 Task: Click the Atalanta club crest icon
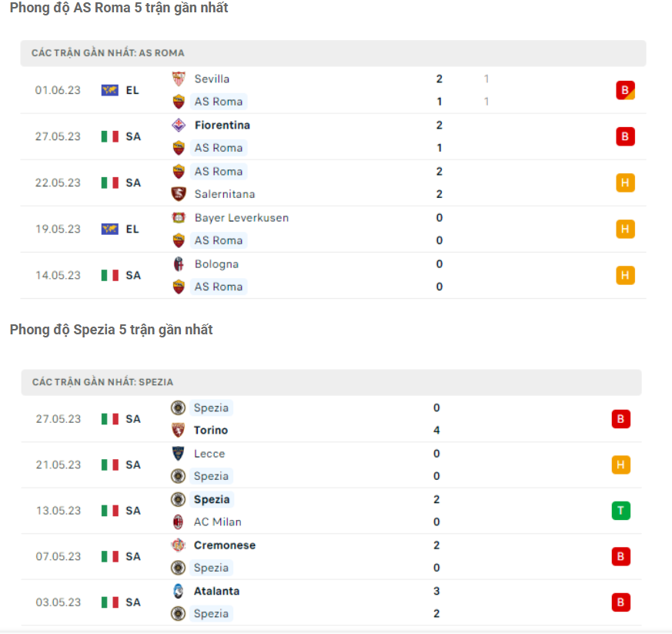tap(179, 591)
